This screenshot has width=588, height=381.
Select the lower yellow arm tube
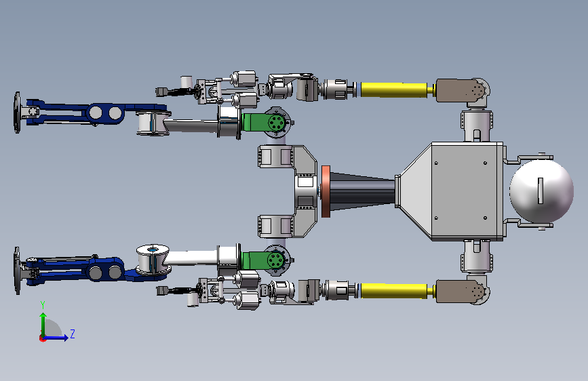[x=393, y=291]
